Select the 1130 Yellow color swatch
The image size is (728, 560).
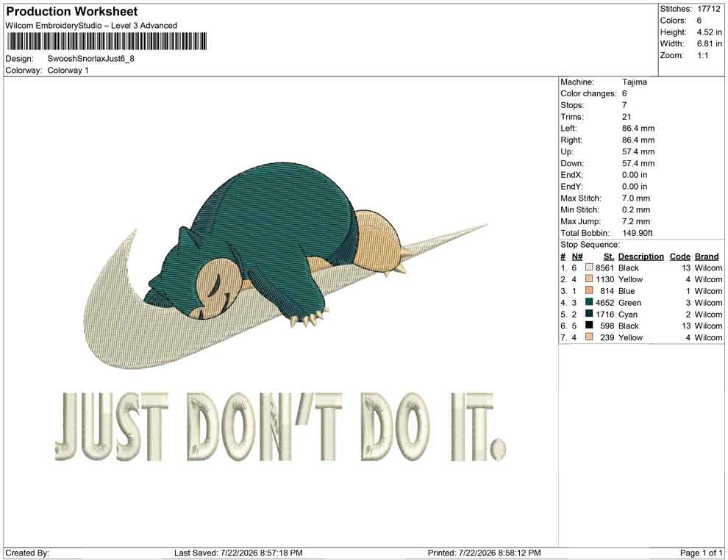tap(589, 279)
